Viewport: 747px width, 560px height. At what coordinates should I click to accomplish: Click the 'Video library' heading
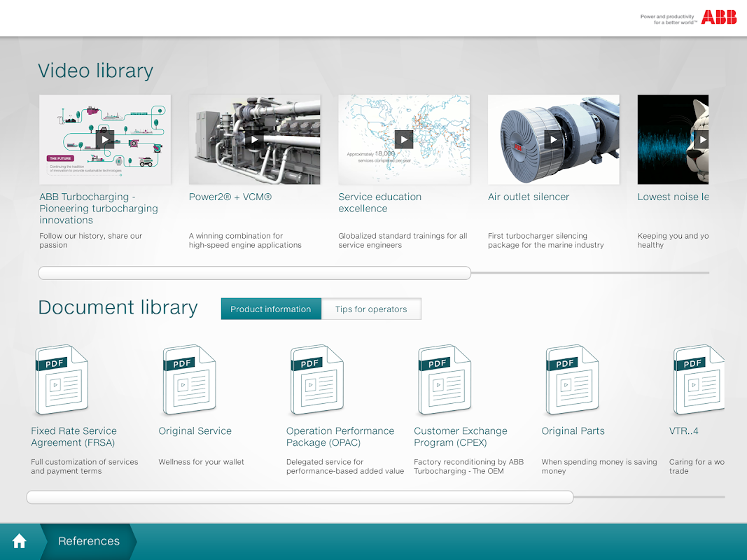(x=95, y=71)
